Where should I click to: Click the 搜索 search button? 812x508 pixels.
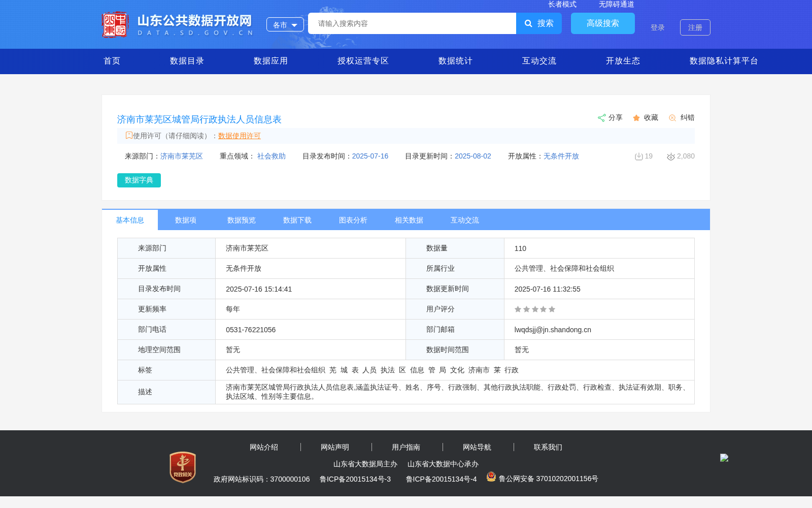pyautogui.click(x=539, y=23)
